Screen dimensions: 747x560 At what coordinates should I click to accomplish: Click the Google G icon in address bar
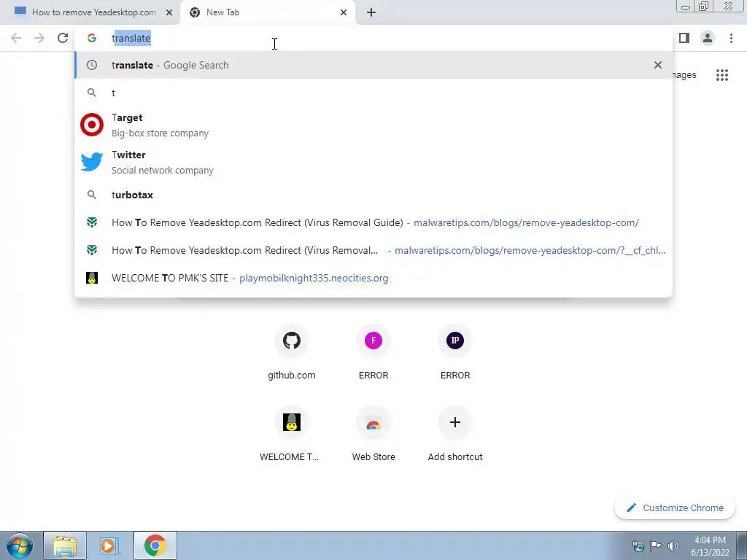coord(92,38)
